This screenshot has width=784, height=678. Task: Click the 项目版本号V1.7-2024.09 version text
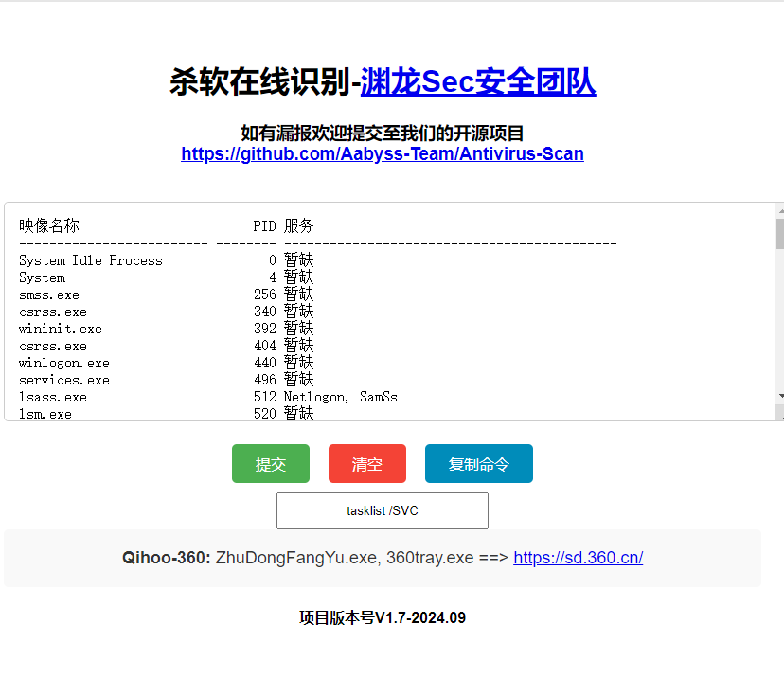[x=383, y=618]
